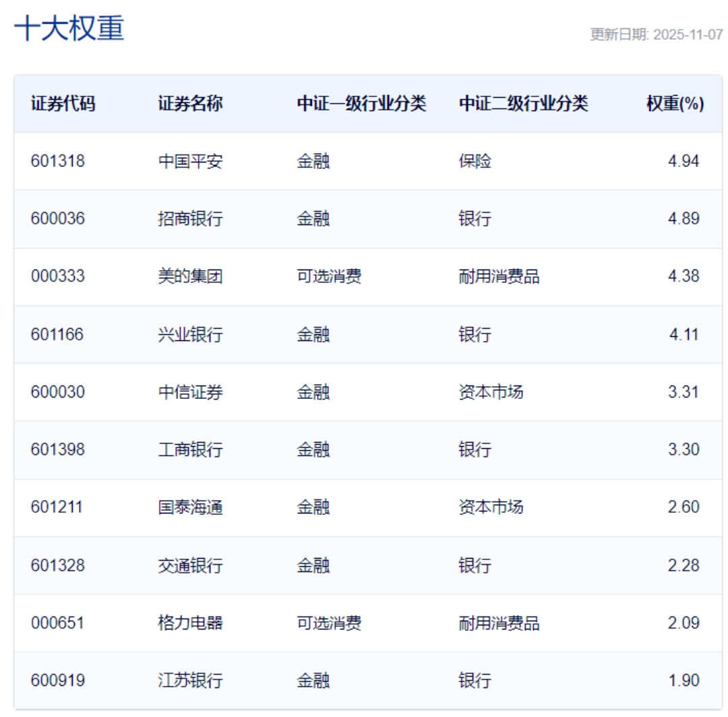Click 资本市场 in the 中信证券 row
728x717 pixels.
[x=491, y=392]
